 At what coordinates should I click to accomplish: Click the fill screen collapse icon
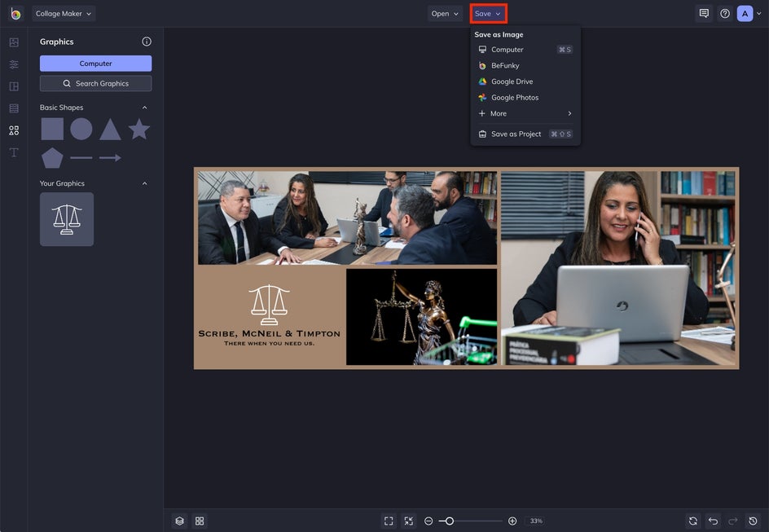pyautogui.click(x=409, y=521)
